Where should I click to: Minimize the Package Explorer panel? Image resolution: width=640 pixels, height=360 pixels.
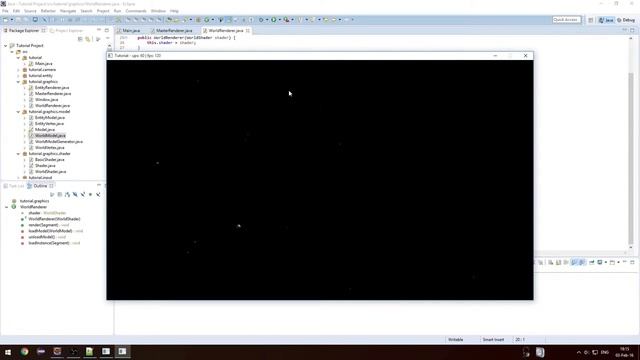[99, 31]
